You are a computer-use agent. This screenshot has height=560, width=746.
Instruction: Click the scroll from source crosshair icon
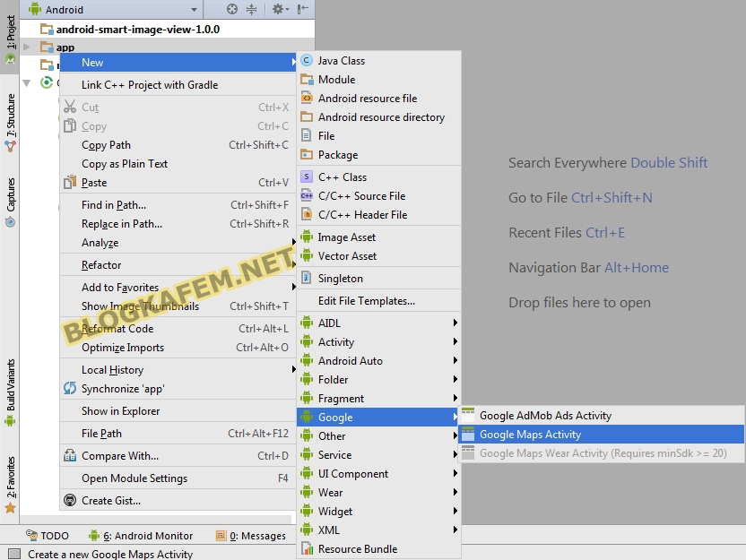(231, 9)
